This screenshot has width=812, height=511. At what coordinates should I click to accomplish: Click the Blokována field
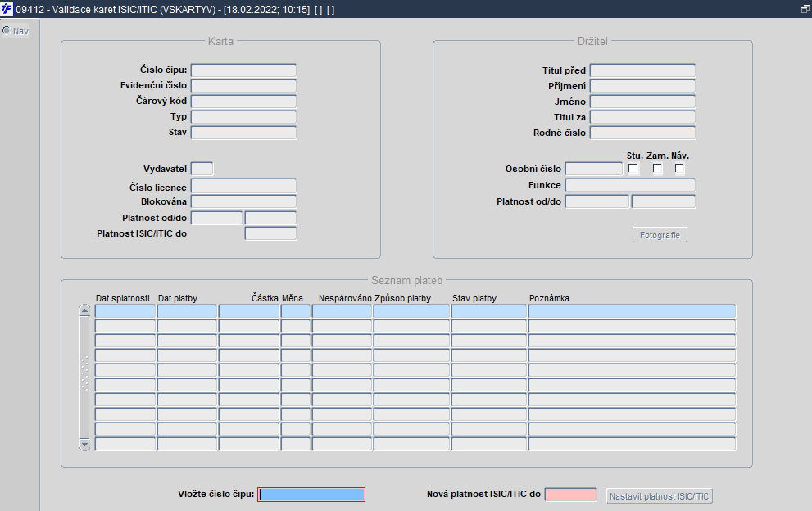click(x=244, y=201)
